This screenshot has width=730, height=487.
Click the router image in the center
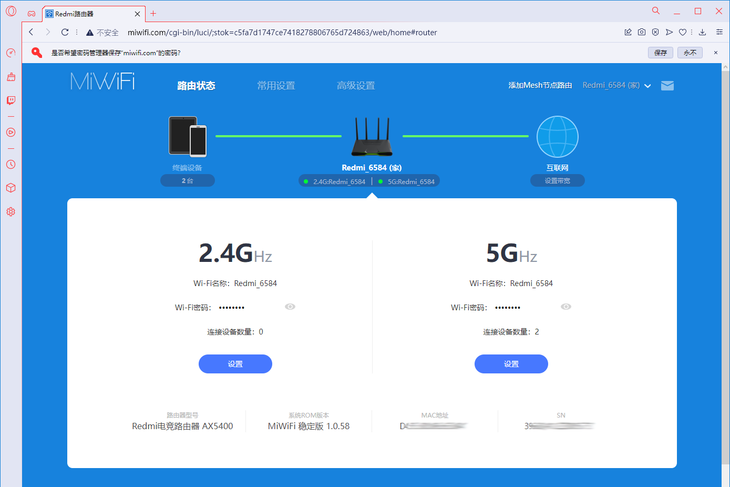click(x=371, y=139)
